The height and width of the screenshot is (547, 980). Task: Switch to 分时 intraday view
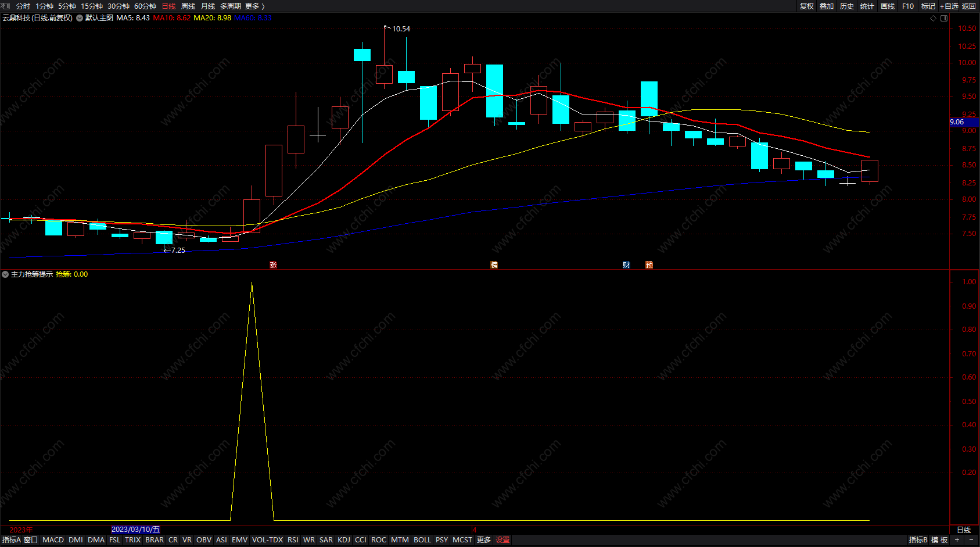pyautogui.click(x=23, y=6)
